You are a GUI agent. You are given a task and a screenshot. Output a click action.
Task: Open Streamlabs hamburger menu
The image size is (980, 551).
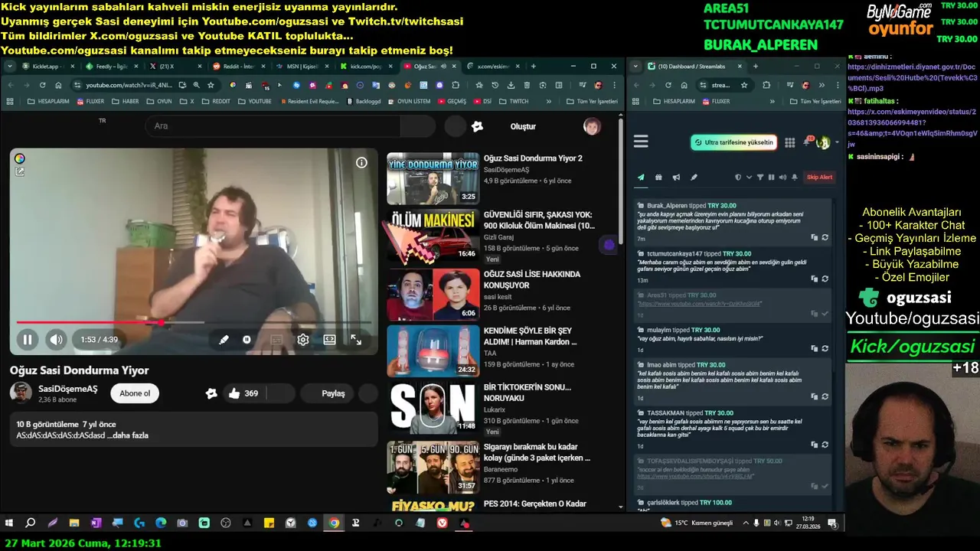[x=641, y=142]
